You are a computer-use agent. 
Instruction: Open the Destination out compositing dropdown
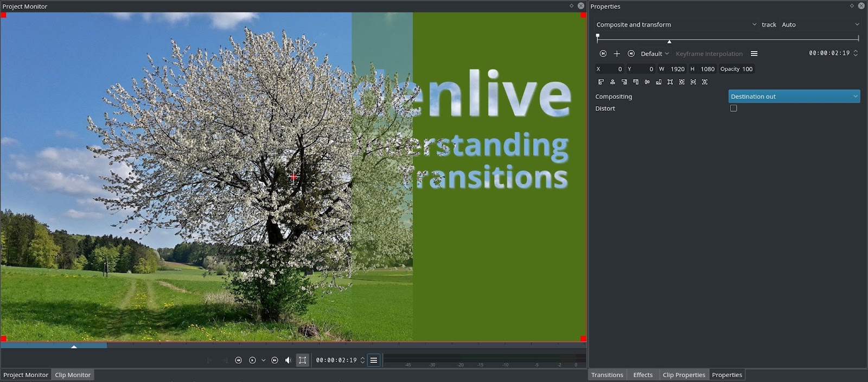click(794, 97)
